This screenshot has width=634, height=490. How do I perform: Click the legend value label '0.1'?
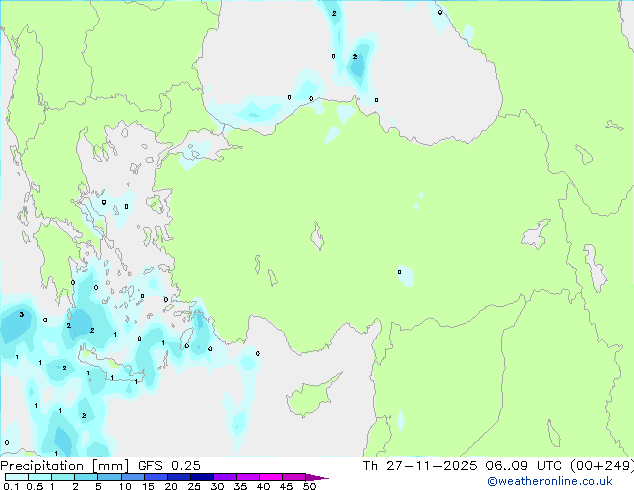[11, 486]
